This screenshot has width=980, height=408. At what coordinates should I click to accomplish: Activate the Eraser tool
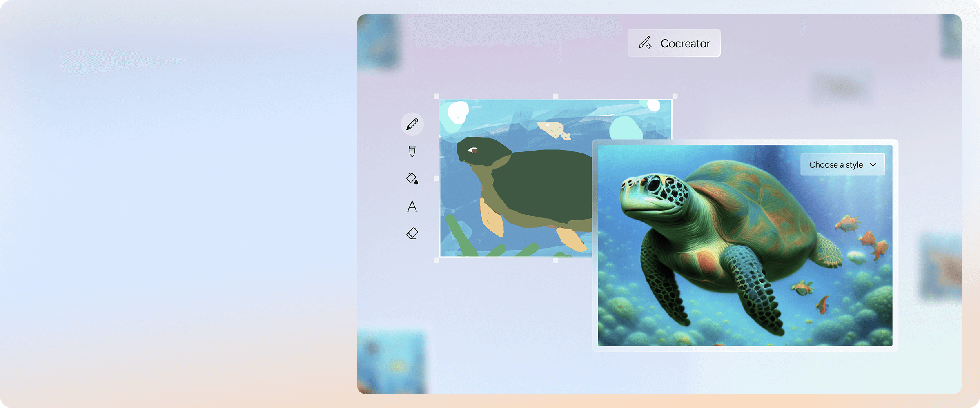(x=412, y=233)
